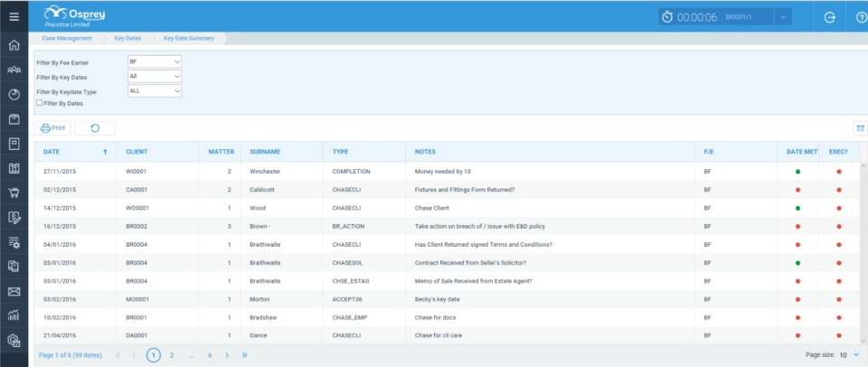Open the mail envelope icon in sidebar

14,291
